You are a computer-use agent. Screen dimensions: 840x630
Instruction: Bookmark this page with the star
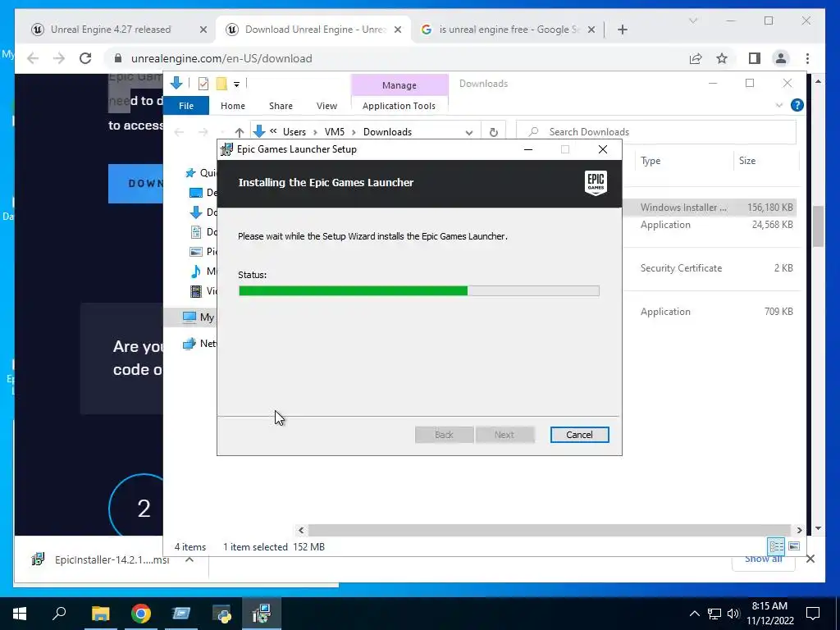722,58
